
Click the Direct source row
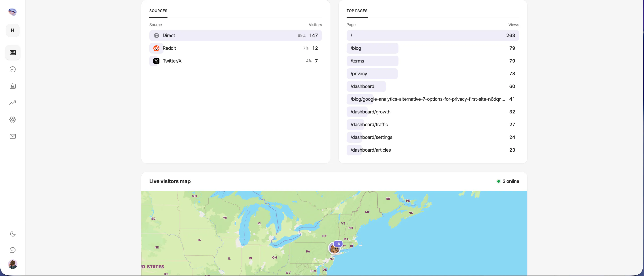click(235, 36)
